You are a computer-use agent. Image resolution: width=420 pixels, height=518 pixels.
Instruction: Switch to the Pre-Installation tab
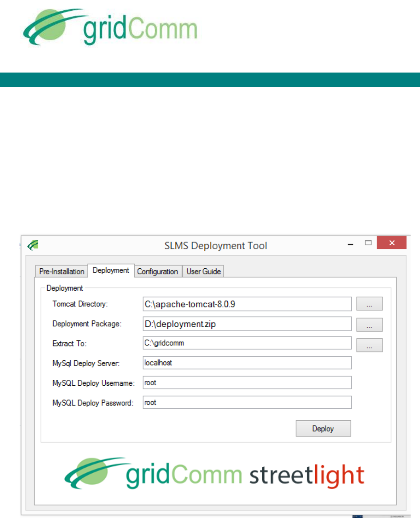point(62,271)
